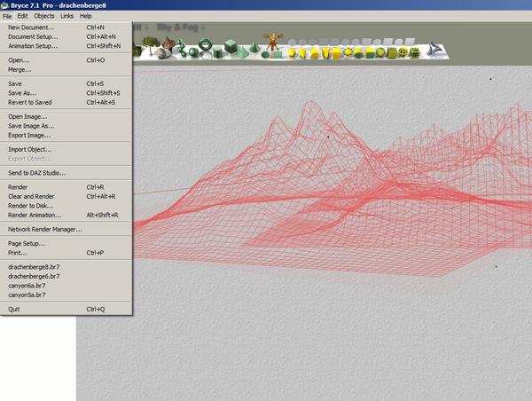
Task: Open the Edit menu
Action: tap(22, 16)
